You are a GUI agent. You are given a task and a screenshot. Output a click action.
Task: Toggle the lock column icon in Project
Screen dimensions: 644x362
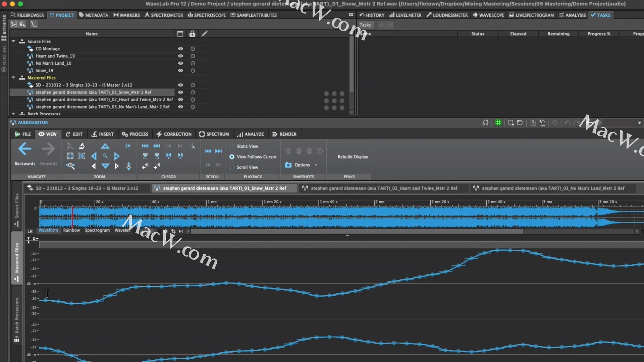tap(192, 34)
